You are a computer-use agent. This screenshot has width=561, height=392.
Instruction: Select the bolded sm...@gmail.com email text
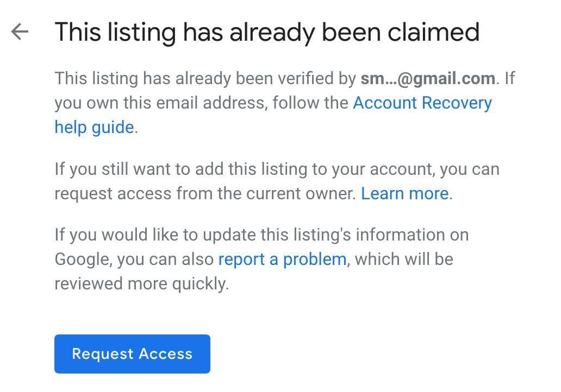427,79
